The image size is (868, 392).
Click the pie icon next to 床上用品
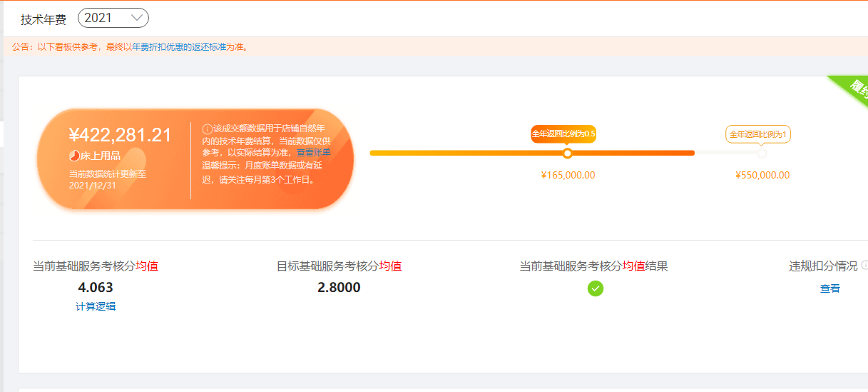pos(73,156)
